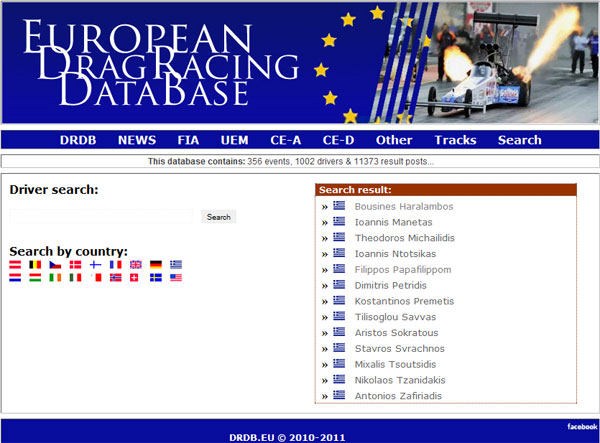Filter drivers by the Switzerland flag
Image resolution: width=600 pixels, height=443 pixels.
point(134,277)
